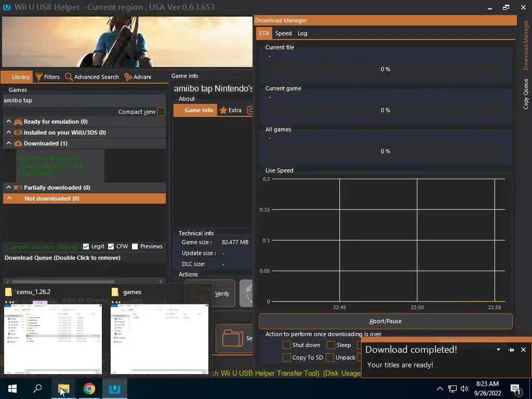Viewport: 532px width, 399px height.
Task: Open the Filters funnel tool
Action: pyautogui.click(x=47, y=77)
